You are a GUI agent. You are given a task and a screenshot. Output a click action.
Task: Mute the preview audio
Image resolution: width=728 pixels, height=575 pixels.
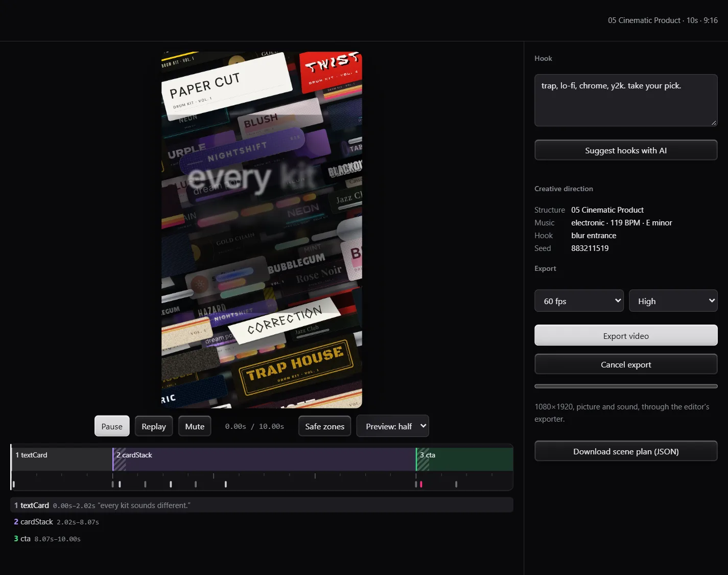(195, 426)
